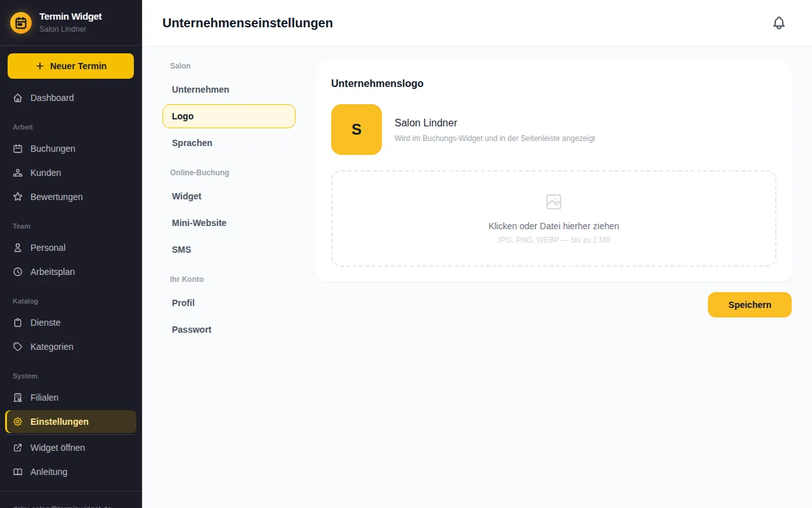
Task: Click the Kunden people icon
Action: tap(18, 173)
